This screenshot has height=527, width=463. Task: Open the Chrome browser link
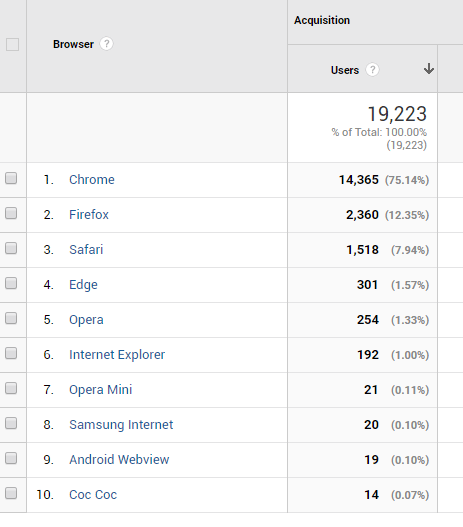[x=92, y=179]
